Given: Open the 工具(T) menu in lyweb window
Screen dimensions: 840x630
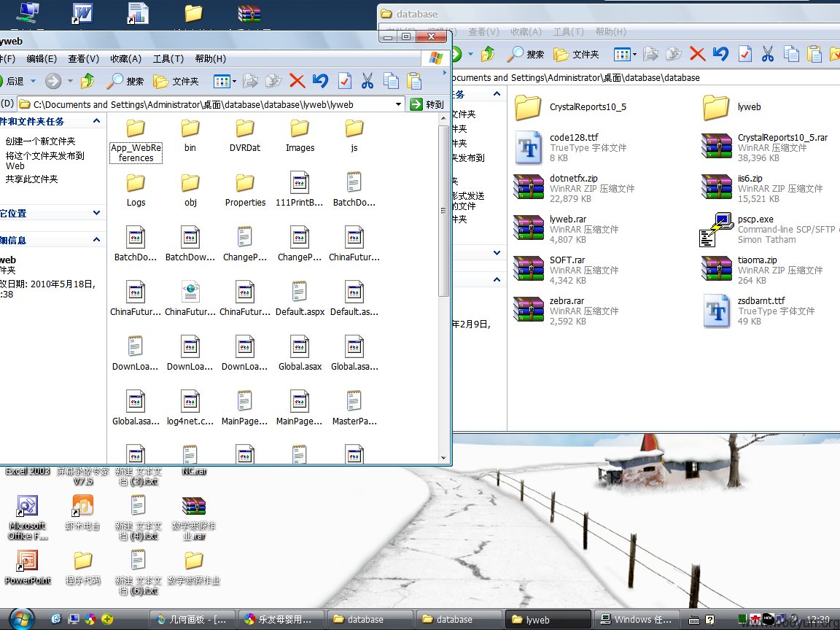Looking at the screenshot, I should (x=168, y=59).
